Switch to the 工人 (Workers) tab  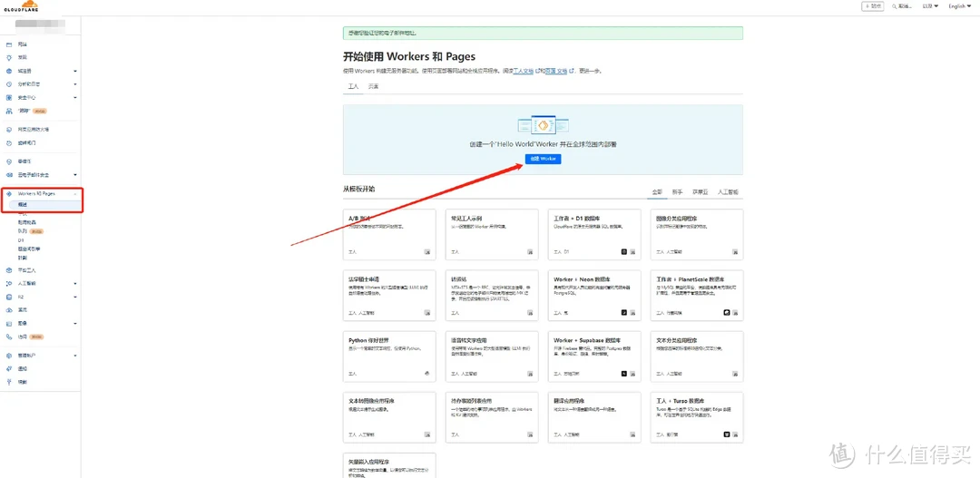(353, 86)
